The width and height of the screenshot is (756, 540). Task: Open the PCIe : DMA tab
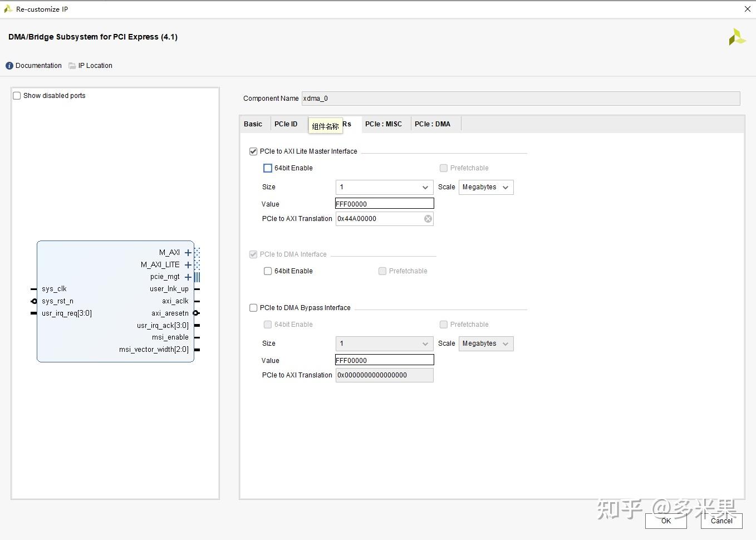pos(434,124)
